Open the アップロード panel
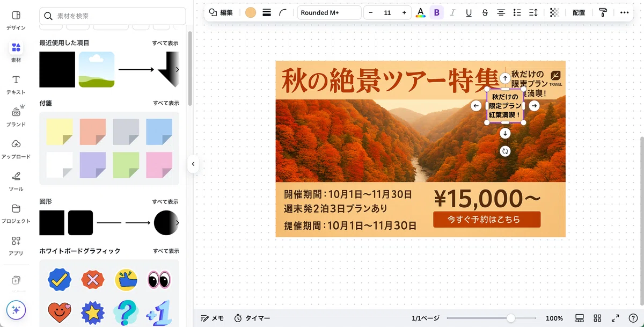Image resolution: width=644 pixels, height=327 pixels. tap(16, 149)
